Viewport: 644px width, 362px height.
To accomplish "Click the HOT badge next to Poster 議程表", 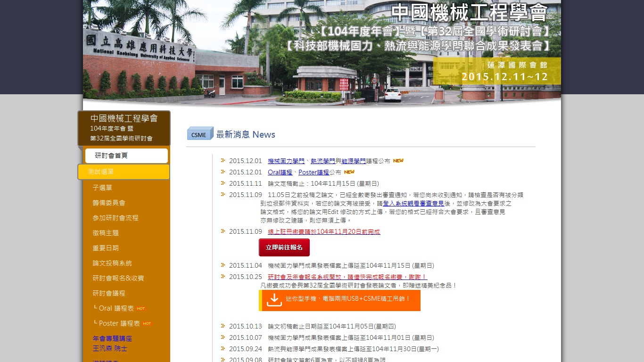I will click(147, 324).
